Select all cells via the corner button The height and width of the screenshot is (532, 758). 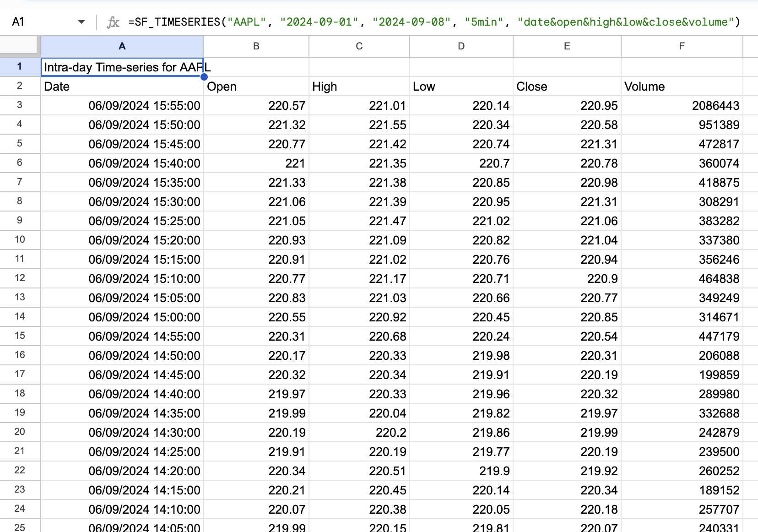19,46
